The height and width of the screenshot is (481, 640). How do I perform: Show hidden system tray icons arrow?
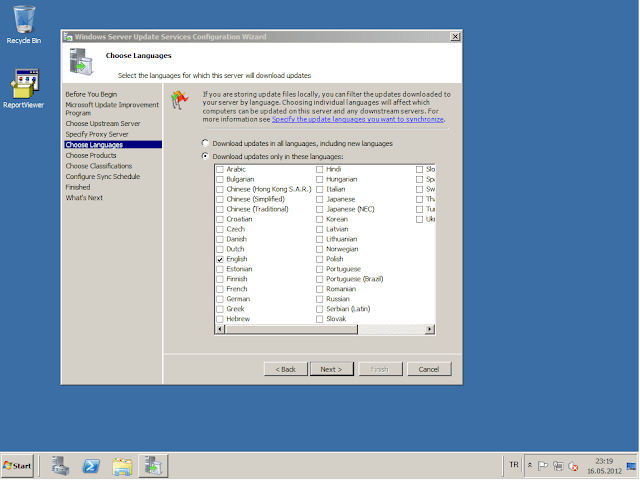[530, 466]
